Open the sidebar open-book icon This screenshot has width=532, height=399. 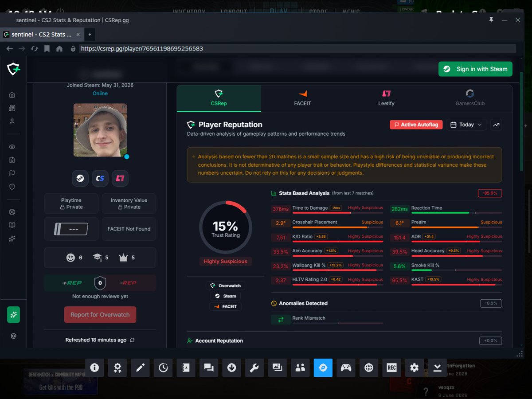(12, 225)
